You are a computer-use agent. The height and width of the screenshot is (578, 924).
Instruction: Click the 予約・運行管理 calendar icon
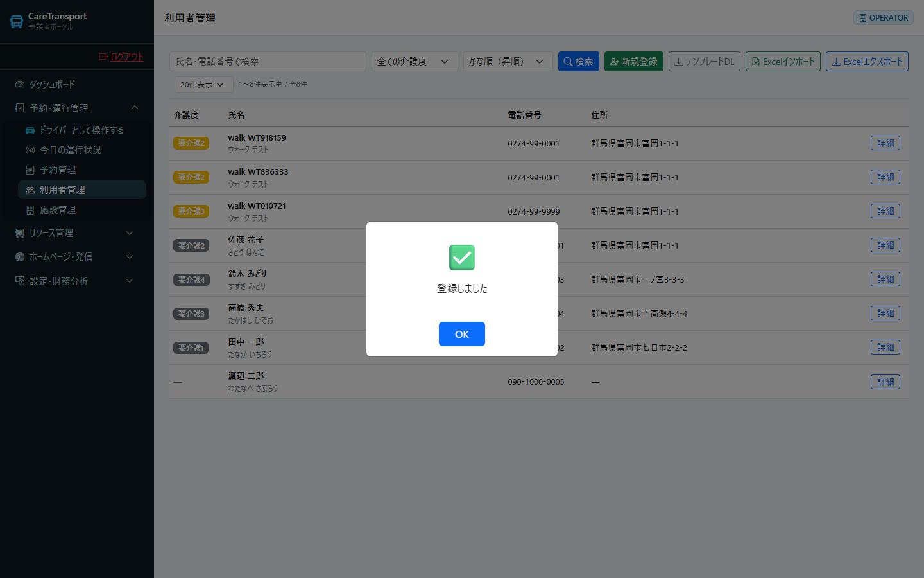point(20,108)
